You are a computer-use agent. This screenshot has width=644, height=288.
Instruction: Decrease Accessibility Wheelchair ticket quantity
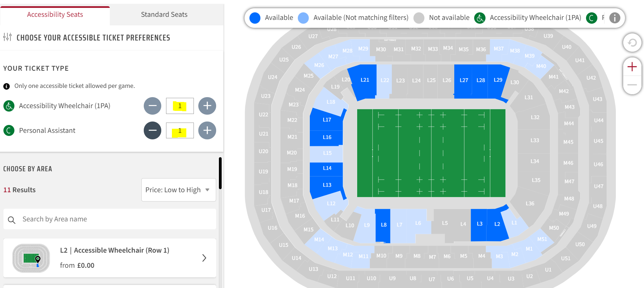[152, 106]
